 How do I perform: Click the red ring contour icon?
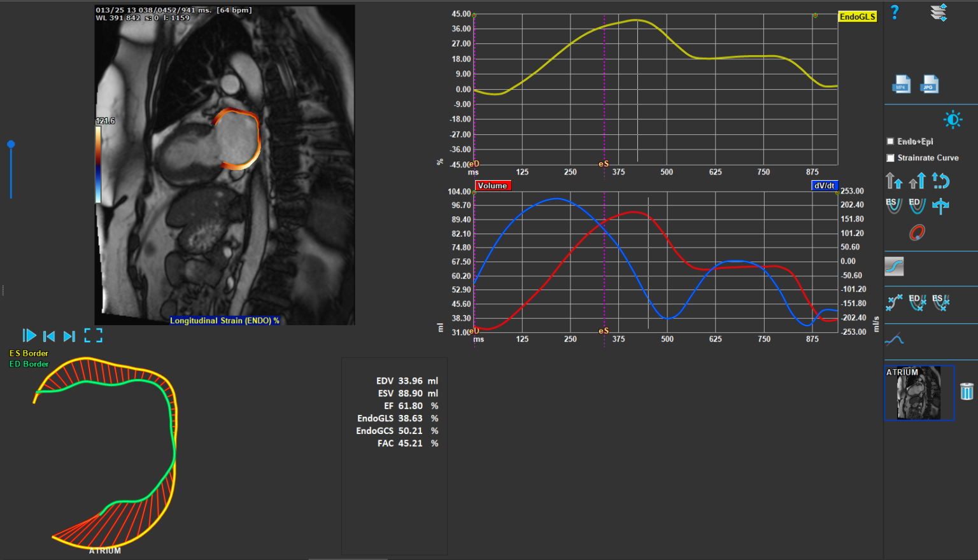[917, 233]
